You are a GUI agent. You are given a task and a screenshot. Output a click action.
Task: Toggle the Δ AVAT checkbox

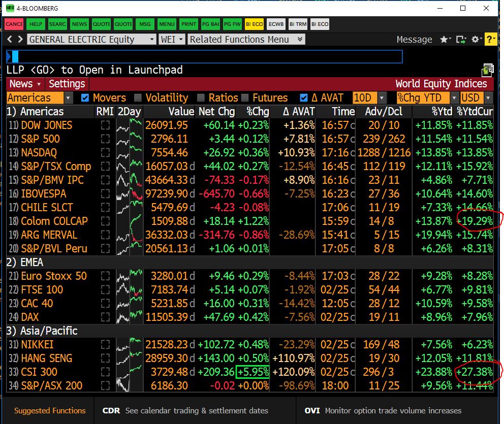click(x=303, y=97)
